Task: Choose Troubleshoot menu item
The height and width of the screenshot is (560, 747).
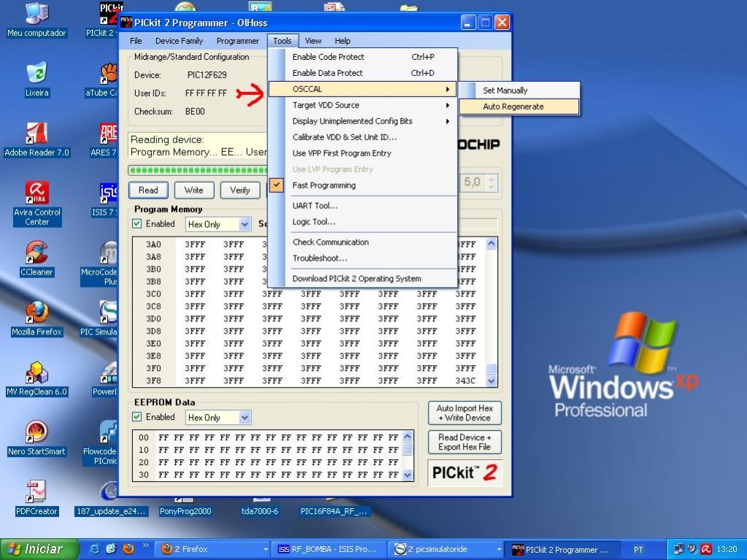Action: [362, 258]
